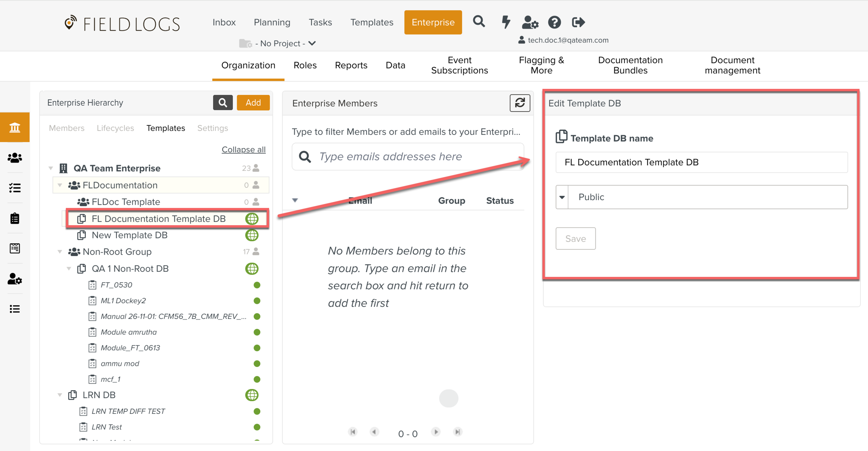Click the search magnifier icon in top navigation

479,22
